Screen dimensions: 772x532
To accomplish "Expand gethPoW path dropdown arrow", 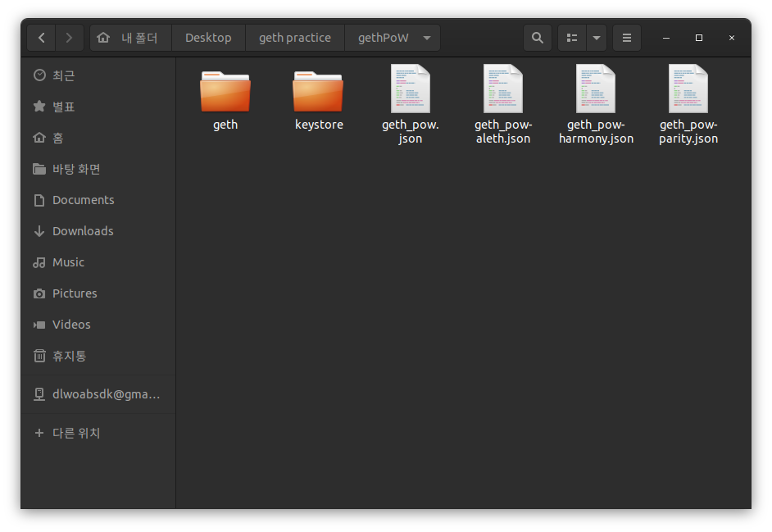I will (427, 38).
